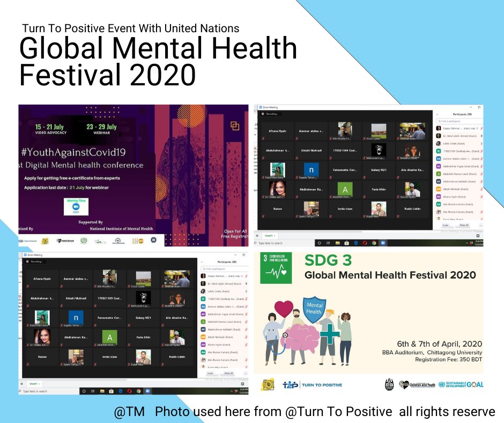Show hidden tray icons in lower-left screenshot's taskbar

coord(232,391)
